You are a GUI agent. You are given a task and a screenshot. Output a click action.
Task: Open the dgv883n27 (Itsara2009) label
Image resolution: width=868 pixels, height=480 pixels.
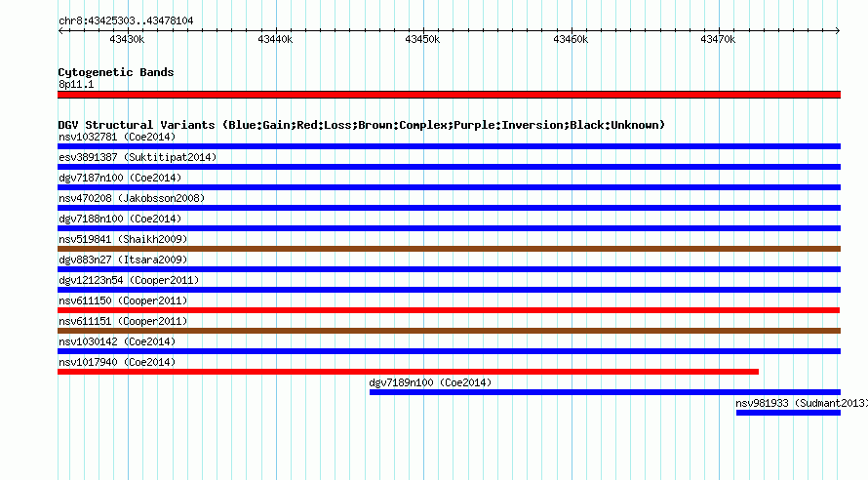point(123,260)
